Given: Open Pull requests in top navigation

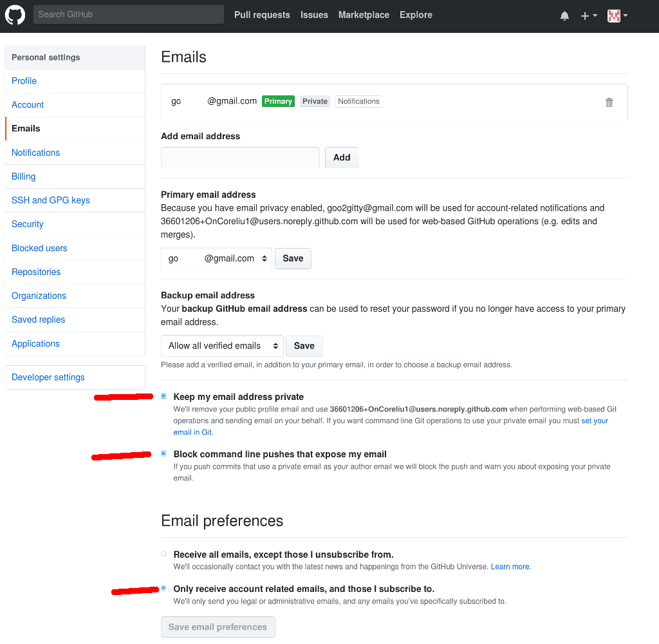Looking at the screenshot, I should [x=262, y=15].
